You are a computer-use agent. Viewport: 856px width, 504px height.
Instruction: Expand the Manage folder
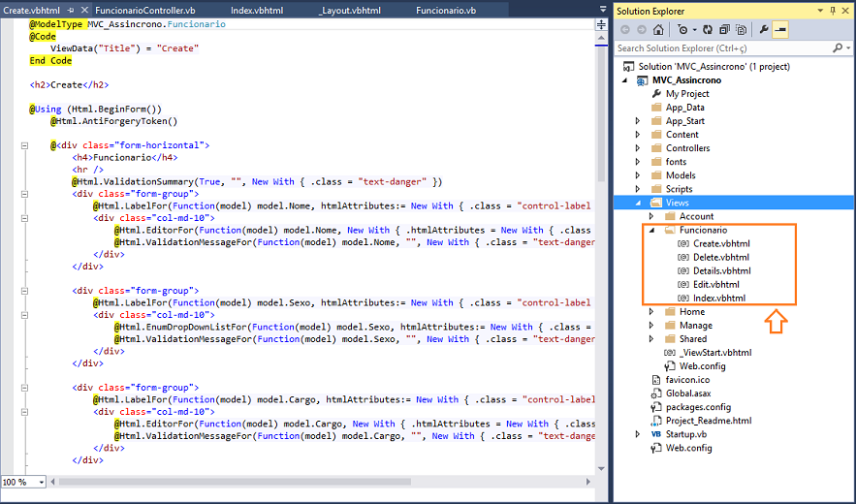coord(651,325)
